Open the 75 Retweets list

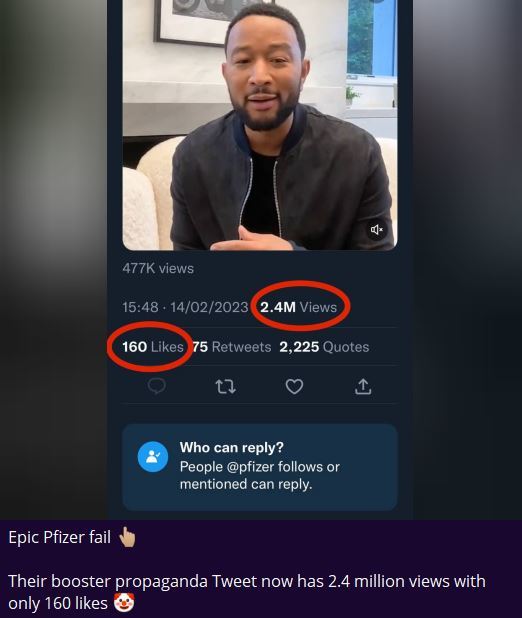tap(232, 347)
